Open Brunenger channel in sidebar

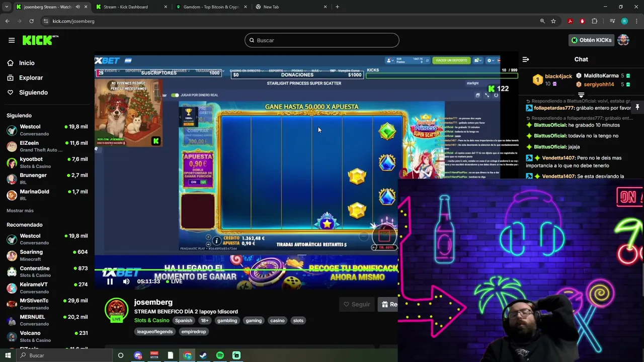pos(47,178)
